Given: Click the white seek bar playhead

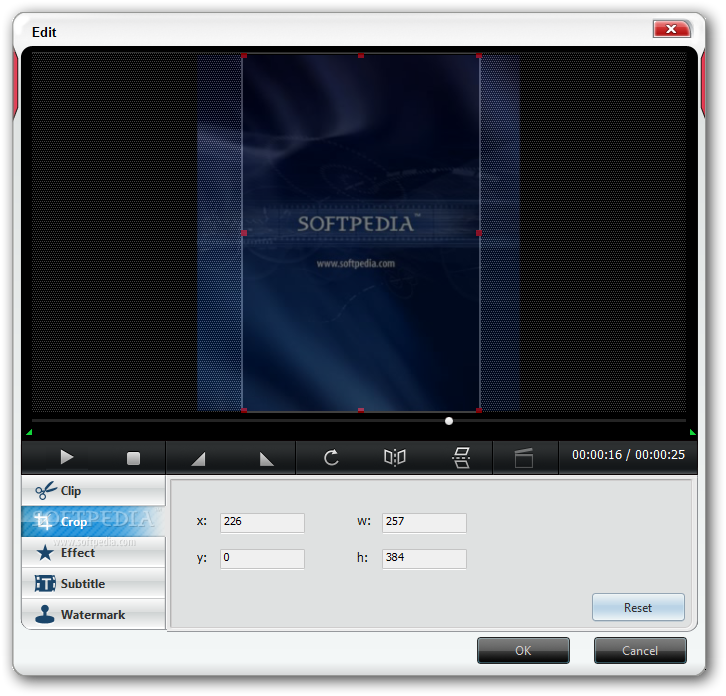Looking at the screenshot, I should click(449, 421).
